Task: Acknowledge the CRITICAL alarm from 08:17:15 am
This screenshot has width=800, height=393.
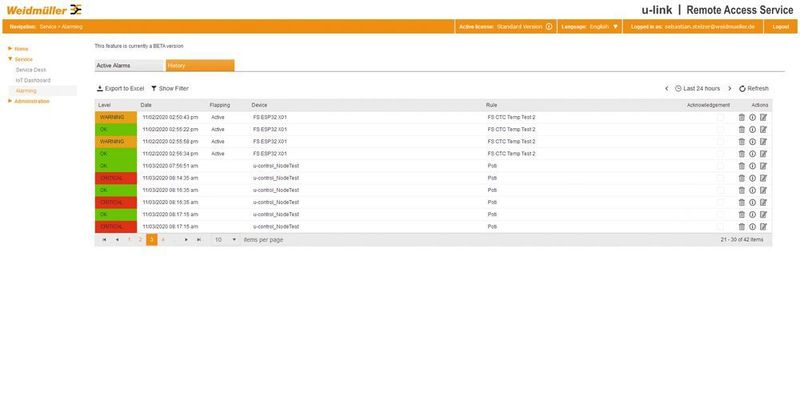Action: coord(720,227)
